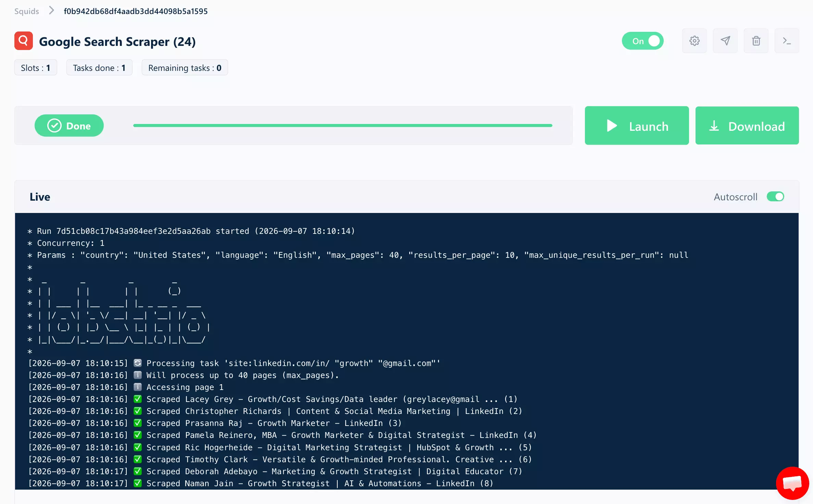
Task: Click the Done status badge
Action: [69, 125]
